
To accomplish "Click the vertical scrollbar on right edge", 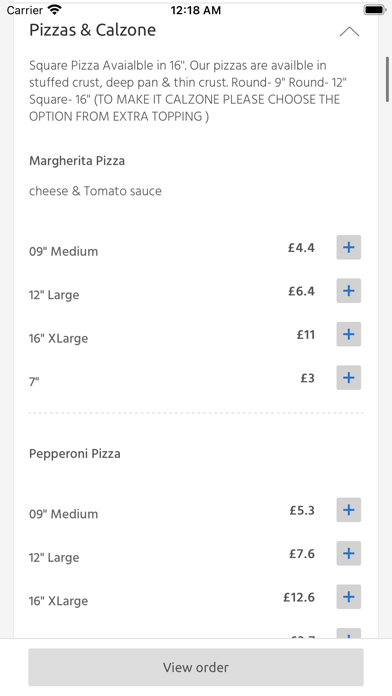I will click(388, 80).
